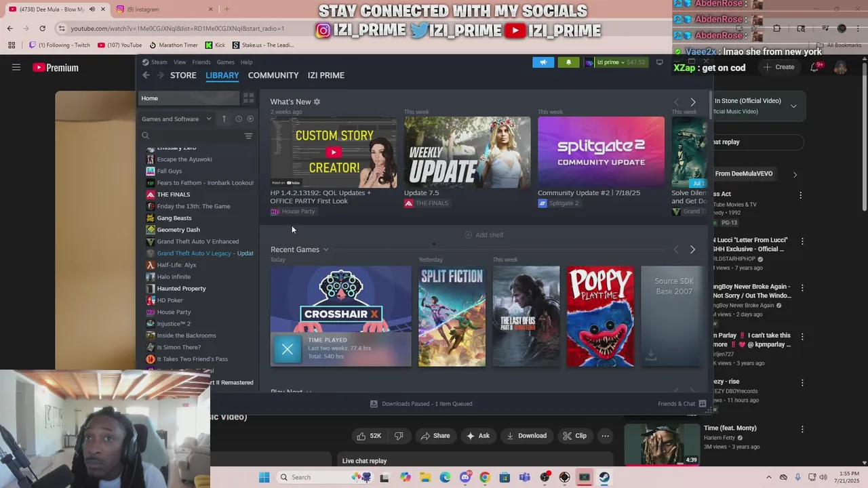
Task: Filter by recent activity clock icon
Action: [x=239, y=119]
